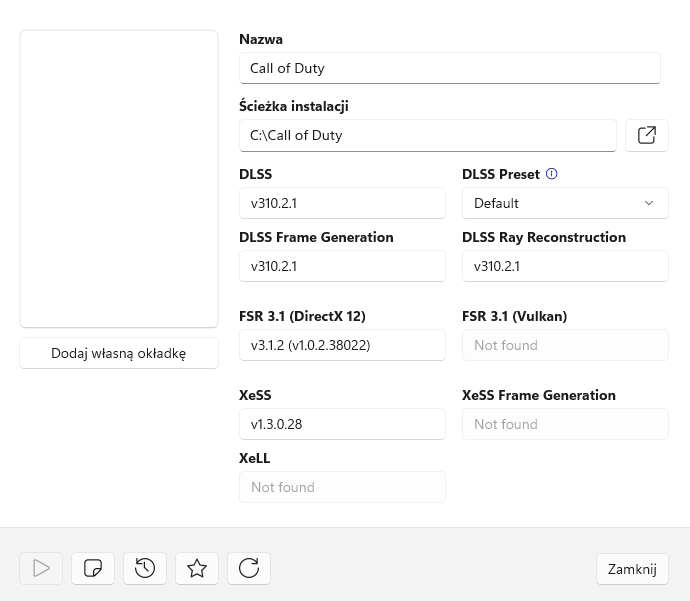This screenshot has height=601, width=690.
Task: Mark game as favourite with star icon
Action: tap(197, 568)
